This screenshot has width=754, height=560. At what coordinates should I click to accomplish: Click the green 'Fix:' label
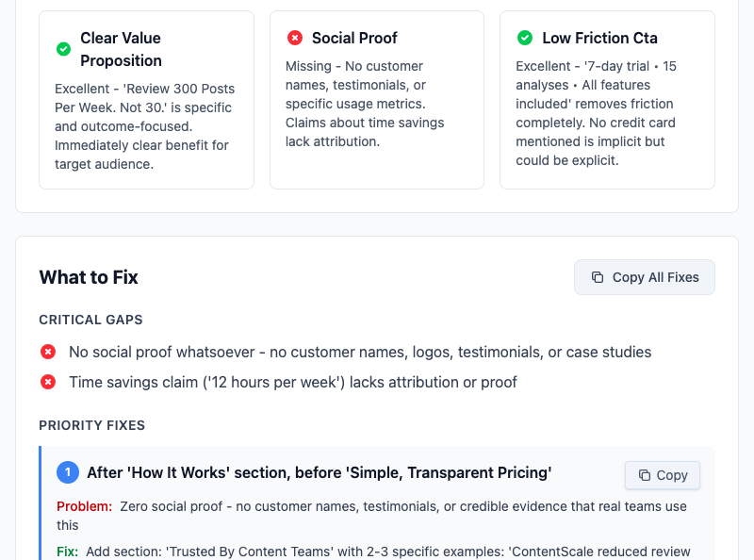67,552
